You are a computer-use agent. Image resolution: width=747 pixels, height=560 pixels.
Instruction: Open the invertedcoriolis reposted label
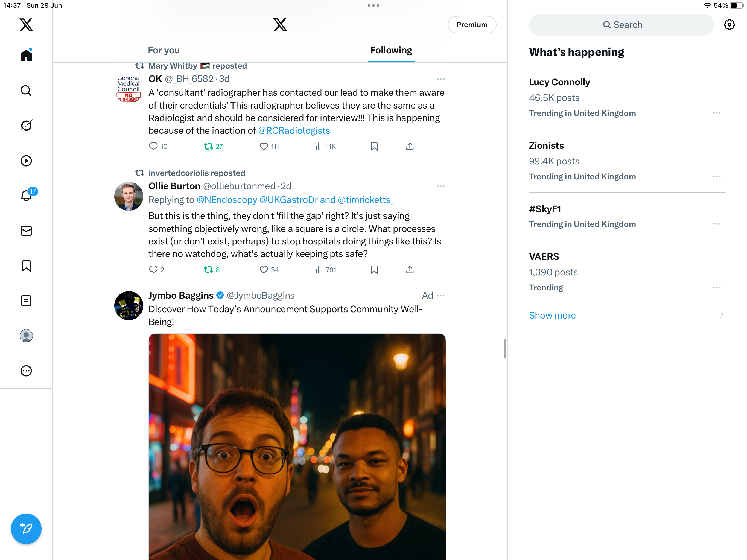tap(197, 173)
